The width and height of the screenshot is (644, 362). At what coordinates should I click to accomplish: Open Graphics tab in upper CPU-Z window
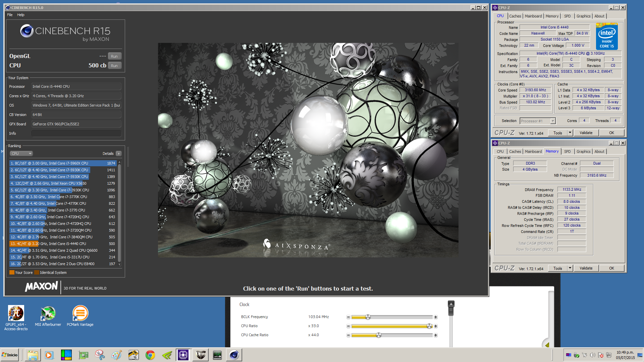point(583,16)
